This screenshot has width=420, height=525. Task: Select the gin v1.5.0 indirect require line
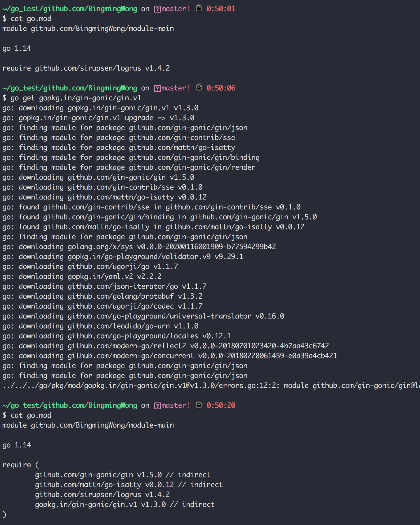(x=123, y=475)
